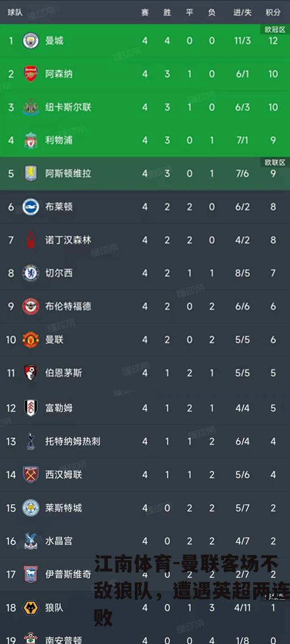The width and height of the screenshot is (290, 644).
Task: Click the Manchester United club crest
Action: point(31,340)
